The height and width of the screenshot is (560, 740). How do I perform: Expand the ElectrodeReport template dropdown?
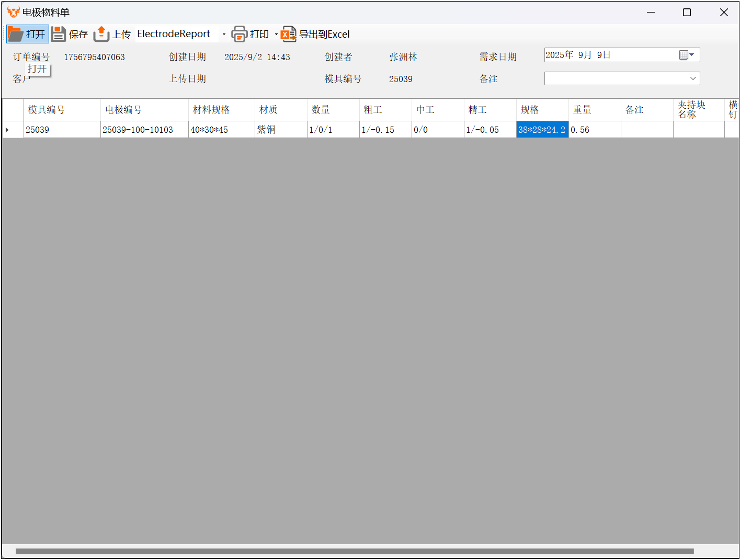tap(224, 35)
